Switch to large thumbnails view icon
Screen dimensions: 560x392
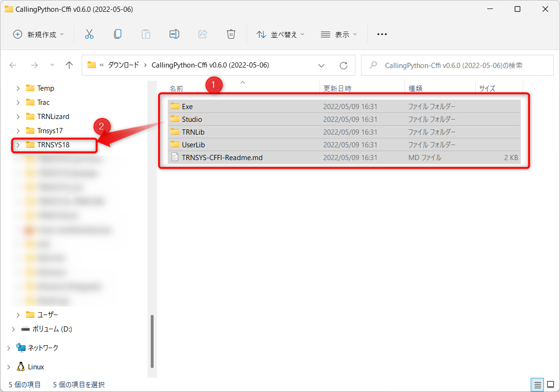550,384
